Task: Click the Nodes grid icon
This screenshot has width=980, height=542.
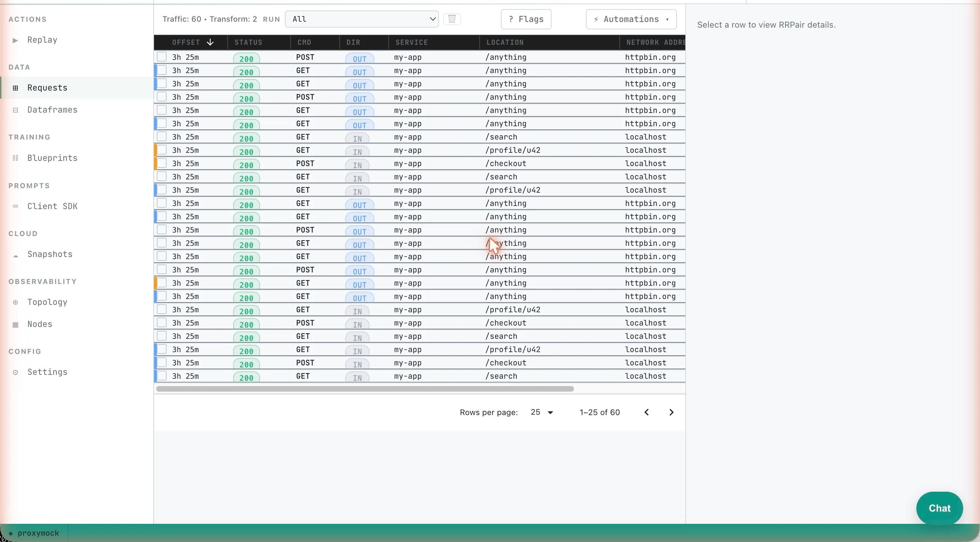Action: [15, 324]
